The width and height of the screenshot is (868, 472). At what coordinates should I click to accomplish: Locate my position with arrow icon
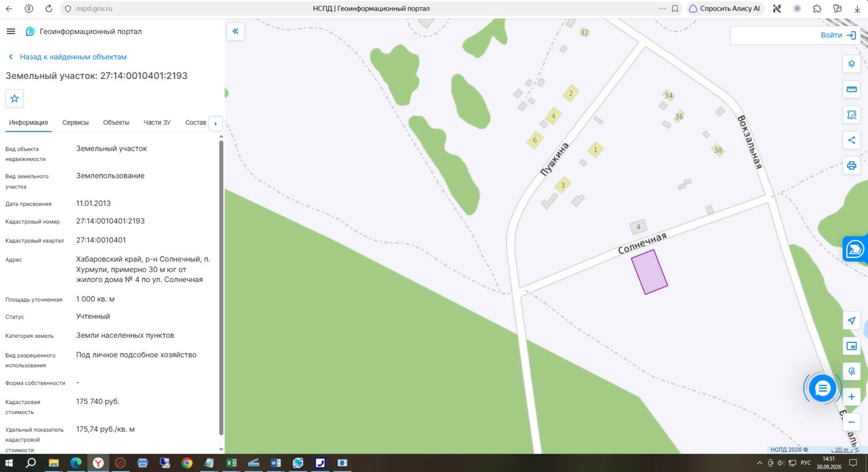click(851, 321)
